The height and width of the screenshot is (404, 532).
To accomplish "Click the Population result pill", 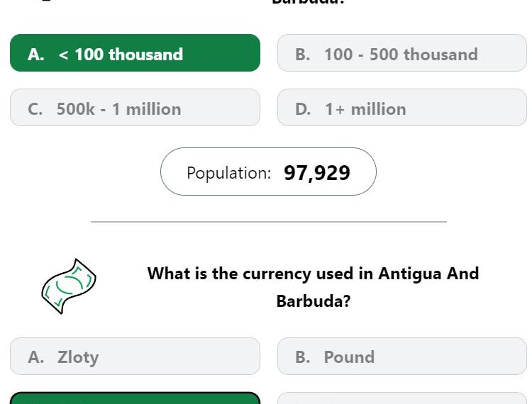I will (268, 172).
